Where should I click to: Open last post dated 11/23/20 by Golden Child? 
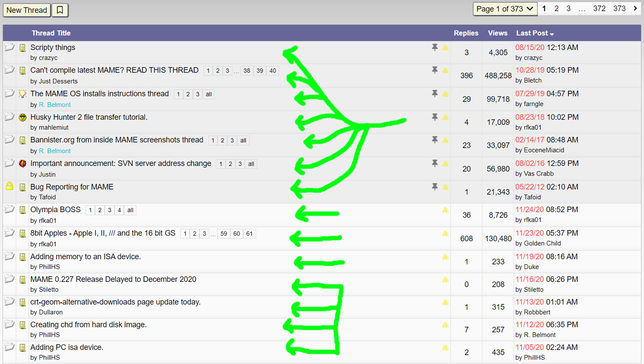pos(547,233)
